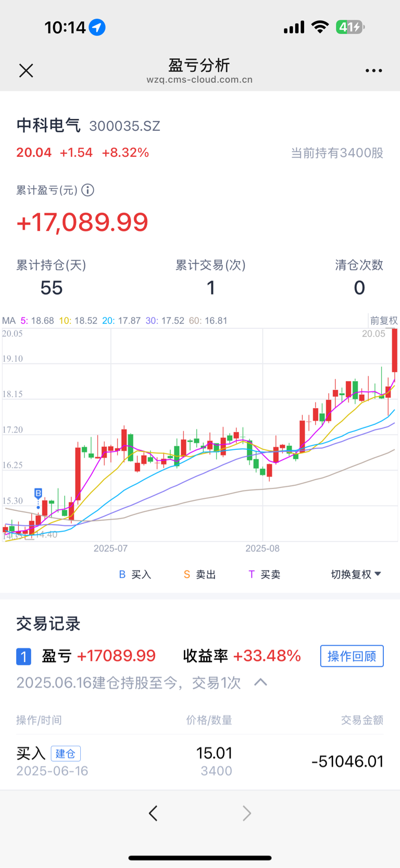
Task: Tap the 交易记录 section heading
Action: point(48,624)
